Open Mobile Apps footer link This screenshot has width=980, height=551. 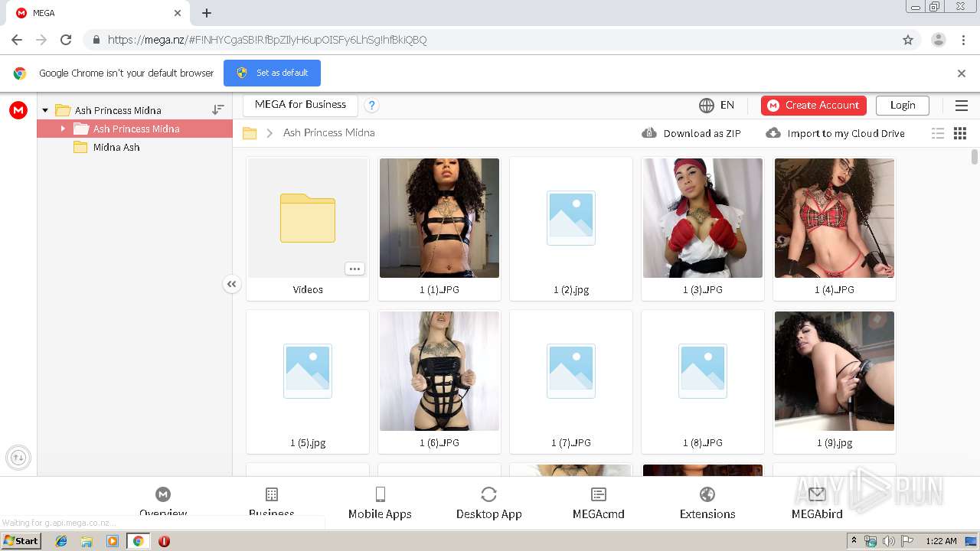click(x=380, y=503)
